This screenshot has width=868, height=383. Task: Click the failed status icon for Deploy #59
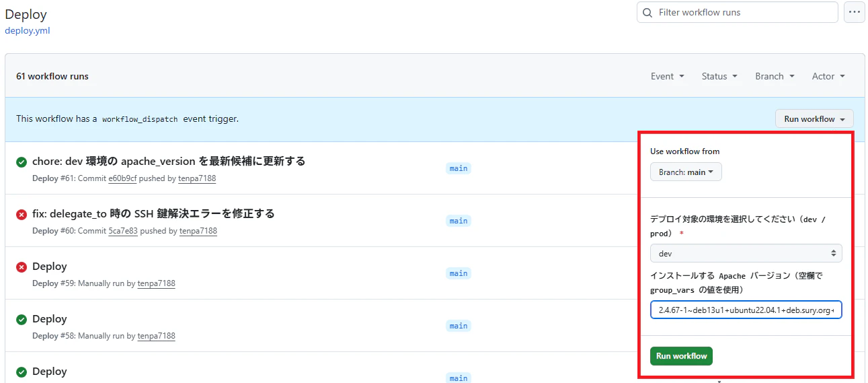coord(22,267)
